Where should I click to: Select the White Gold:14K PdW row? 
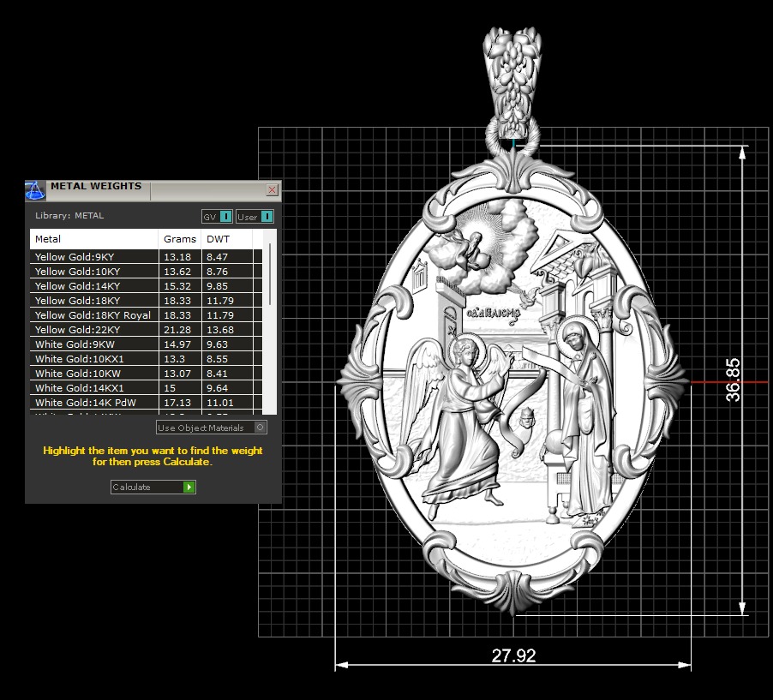point(146,402)
